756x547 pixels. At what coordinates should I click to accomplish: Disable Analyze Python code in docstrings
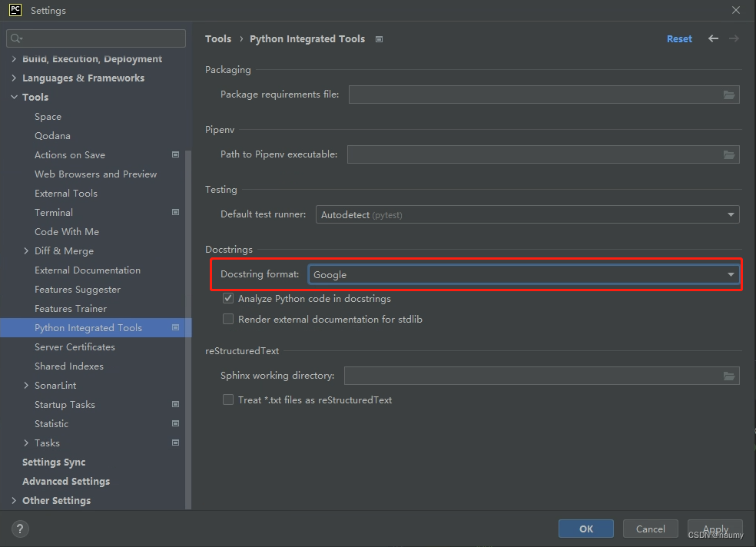(228, 298)
